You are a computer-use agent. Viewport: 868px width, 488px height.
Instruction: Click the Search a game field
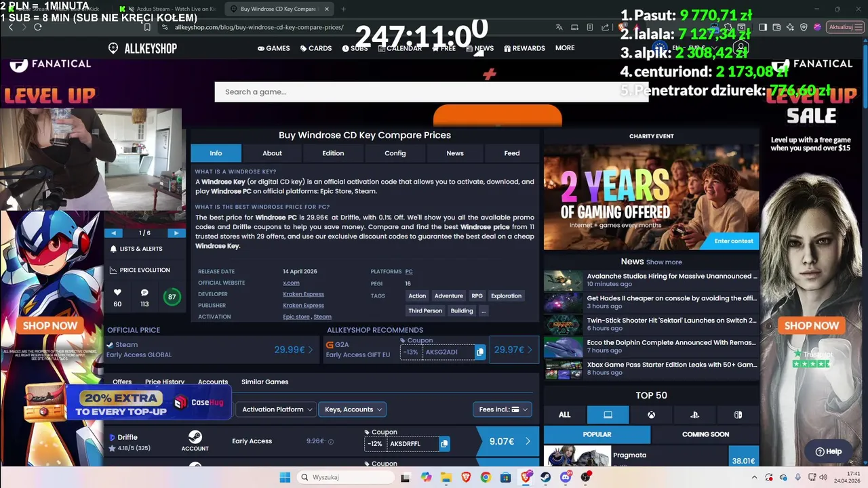point(431,92)
